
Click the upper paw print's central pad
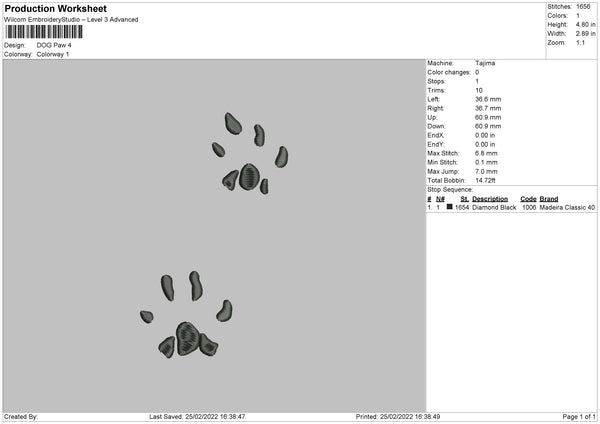tap(249, 177)
